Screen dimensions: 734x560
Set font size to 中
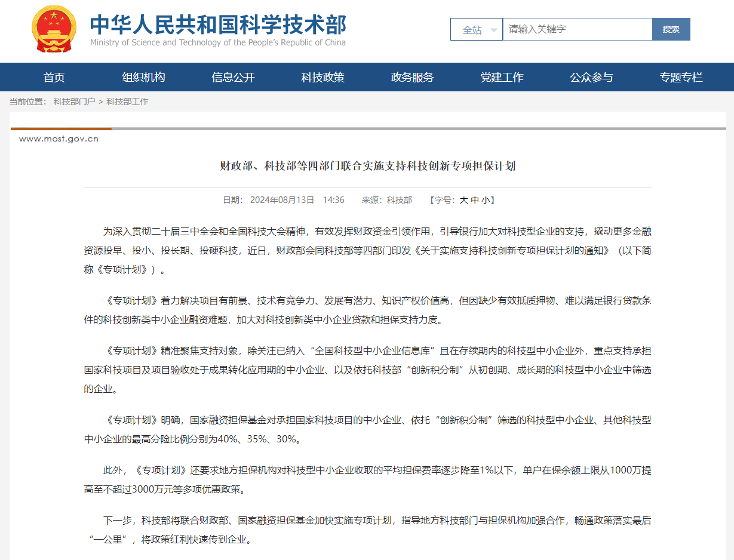[475, 200]
